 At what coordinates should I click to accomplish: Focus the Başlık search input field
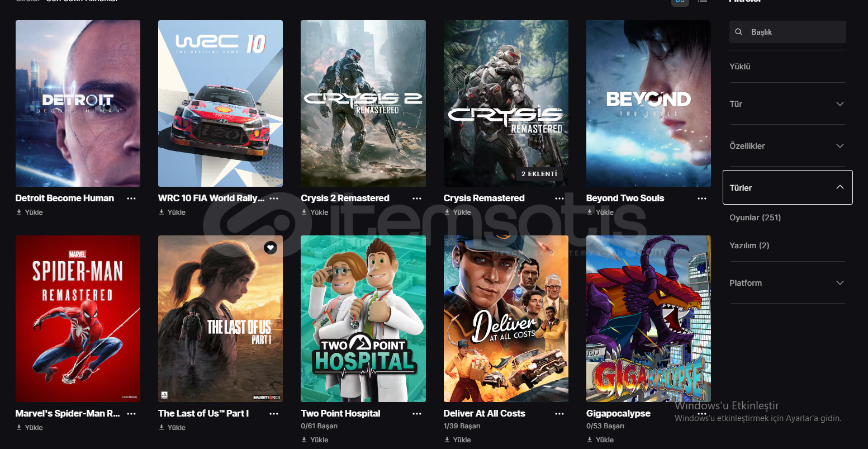[x=788, y=32]
